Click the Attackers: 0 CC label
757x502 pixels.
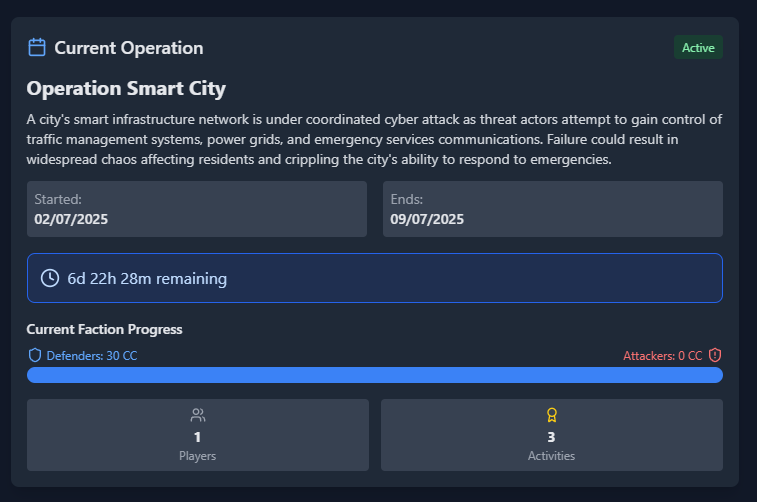point(662,356)
